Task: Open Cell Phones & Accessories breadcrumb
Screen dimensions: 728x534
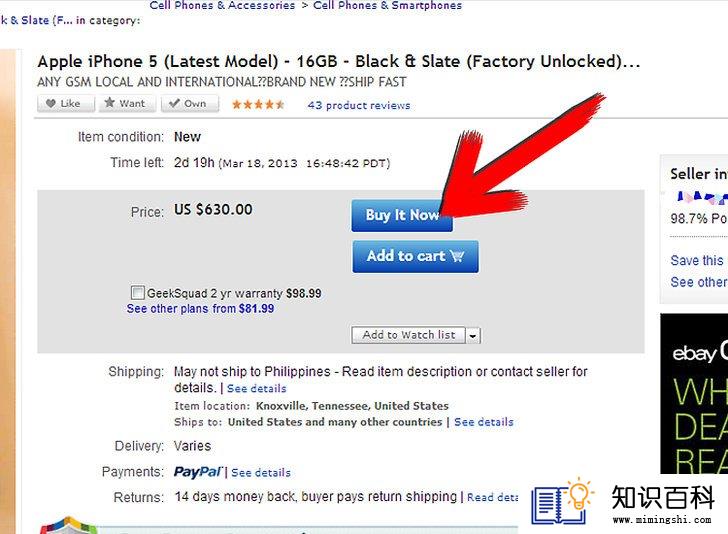Action: click(222, 5)
